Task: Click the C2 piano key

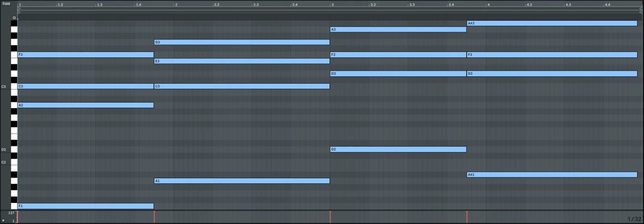Action: [14, 162]
